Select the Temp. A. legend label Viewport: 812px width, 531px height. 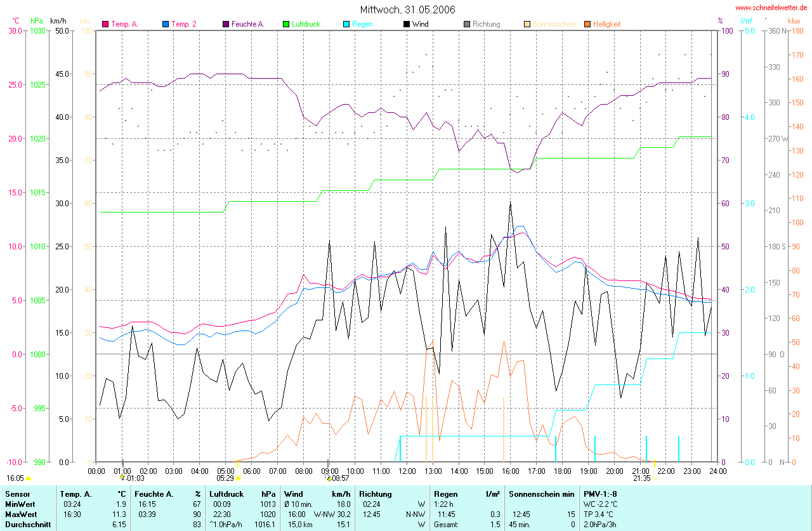(124, 24)
